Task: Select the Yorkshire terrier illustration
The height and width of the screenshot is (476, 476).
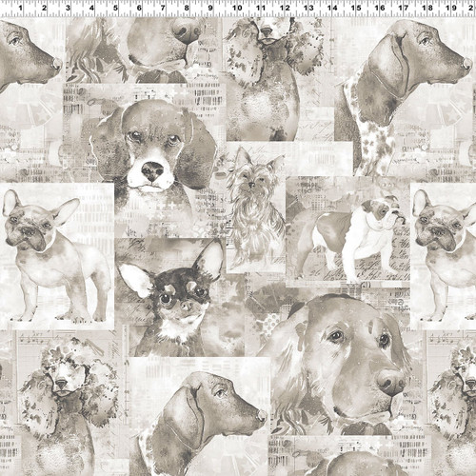Action: tap(255, 207)
